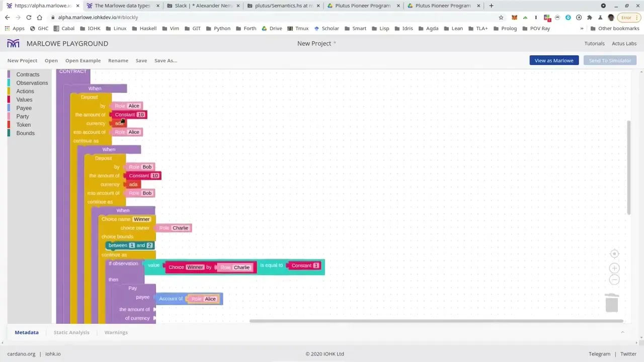Click the horizontal workspace scrollbar
Image resolution: width=644 pixels, height=362 pixels.
click(436, 321)
